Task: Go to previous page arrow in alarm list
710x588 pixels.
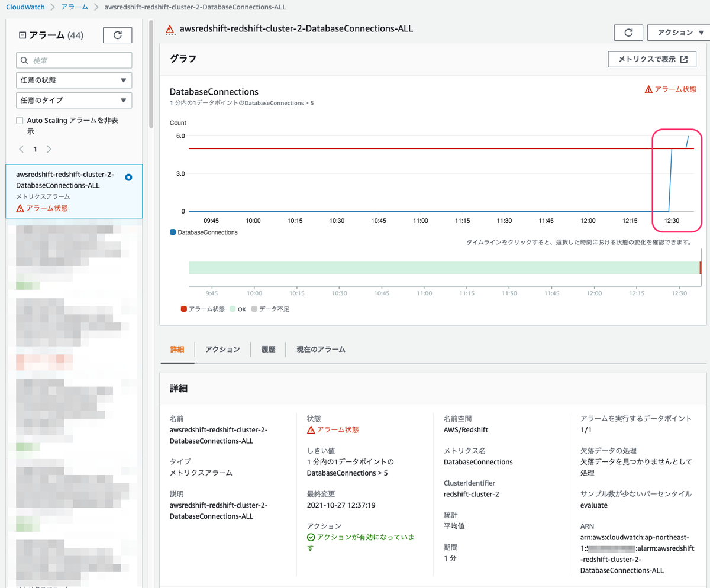Action: point(21,149)
